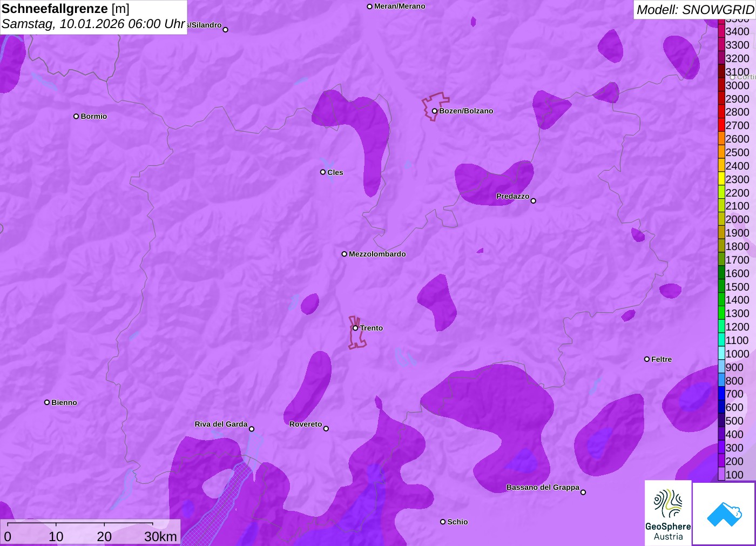Click the 1900 legend value
Image resolution: width=756 pixels, height=546 pixels.
click(738, 233)
